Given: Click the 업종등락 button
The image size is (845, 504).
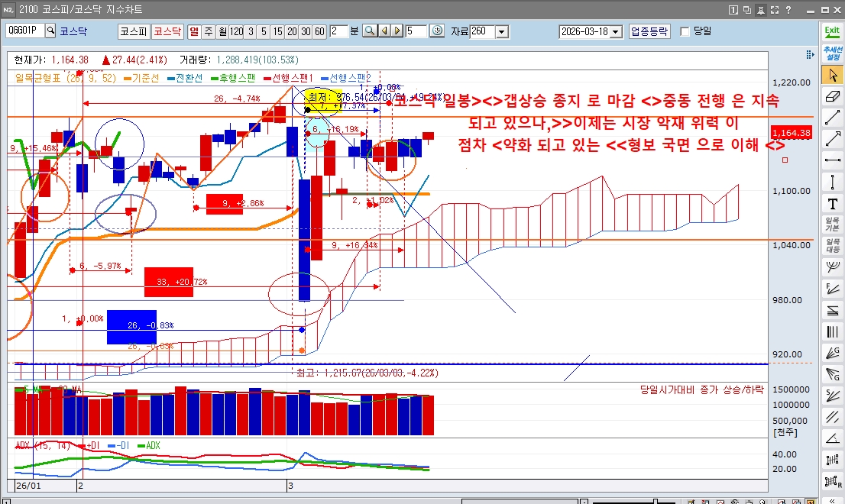Looking at the screenshot, I should 649,31.
